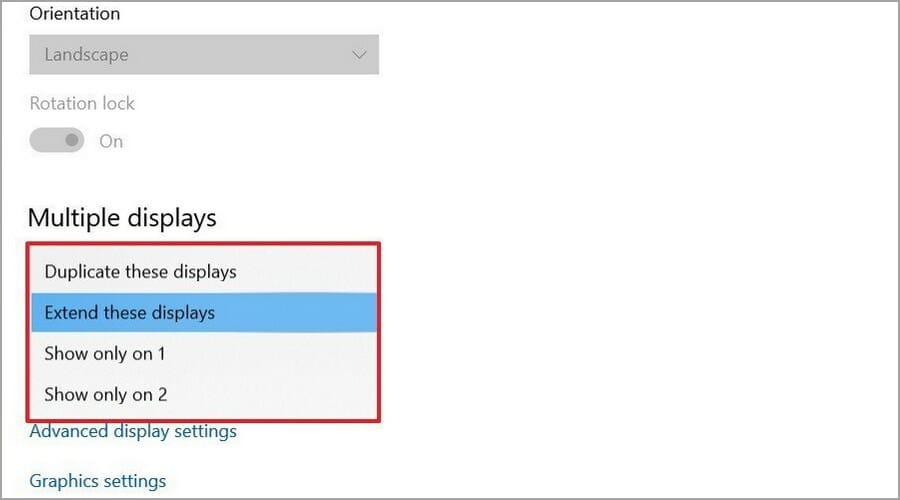Click the On label beside Rotation lock
900x500 pixels.
click(111, 141)
